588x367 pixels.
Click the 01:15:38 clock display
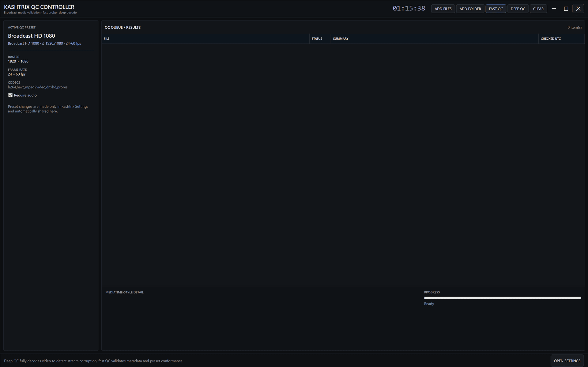coord(409,8)
